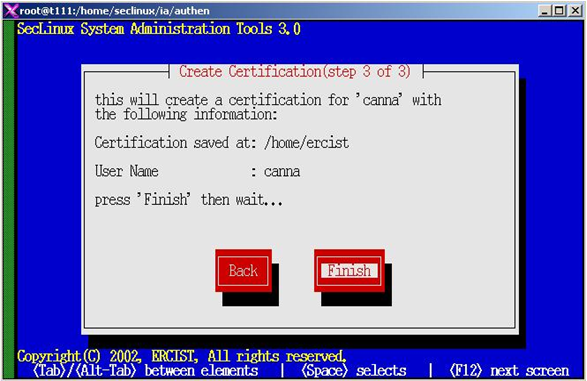Click the 'Copyright(C) 2002, ERCIST' line
The width and height of the screenshot is (587, 381).
coord(181,356)
